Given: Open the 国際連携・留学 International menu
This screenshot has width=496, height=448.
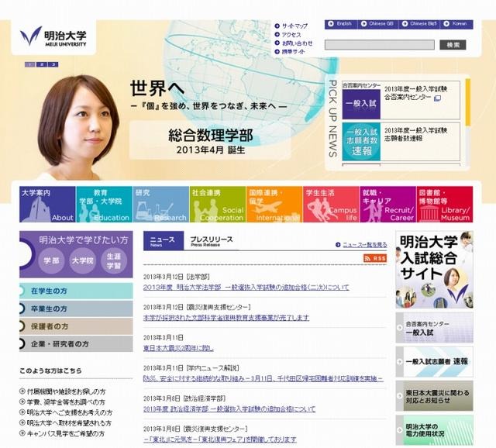Looking at the screenshot, I should click(274, 205).
